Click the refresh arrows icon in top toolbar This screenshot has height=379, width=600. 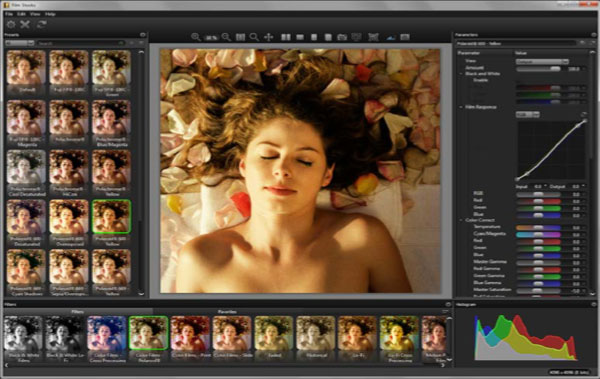(41, 25)
